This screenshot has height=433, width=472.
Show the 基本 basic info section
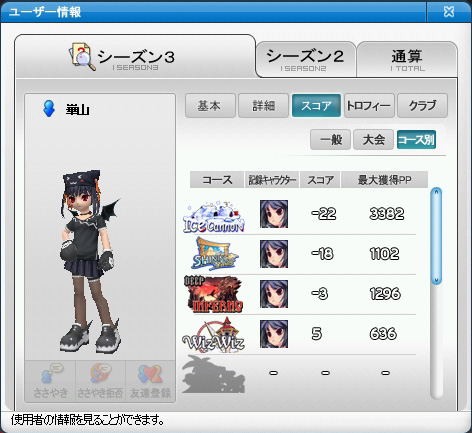210,106
